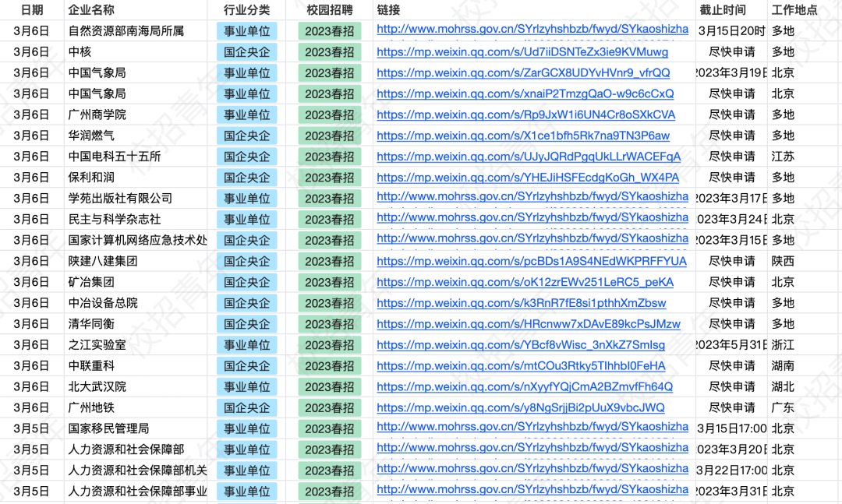The width and height of the screenshot is (842, 504).
Task: Select the 3月15日17:00 deadline cell
Action: pyautogui.click(x=731, y=429)
